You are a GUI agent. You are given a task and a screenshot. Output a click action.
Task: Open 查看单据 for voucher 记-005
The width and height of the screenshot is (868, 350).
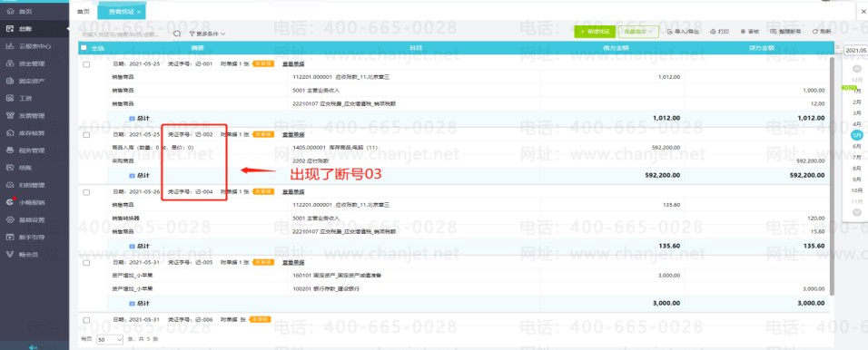point(293,263)
